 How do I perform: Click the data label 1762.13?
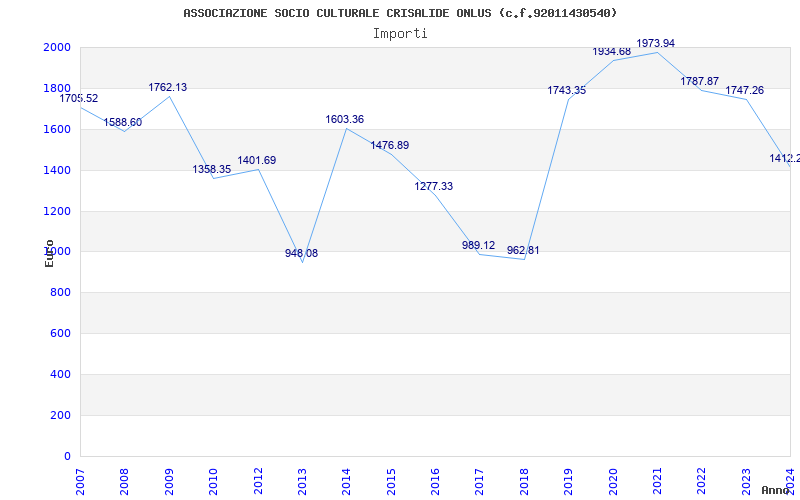(x=168, y=87)
